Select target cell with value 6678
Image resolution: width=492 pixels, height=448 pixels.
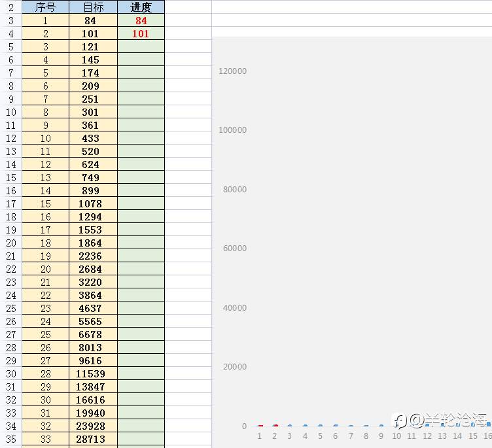[x=93, y=334]
